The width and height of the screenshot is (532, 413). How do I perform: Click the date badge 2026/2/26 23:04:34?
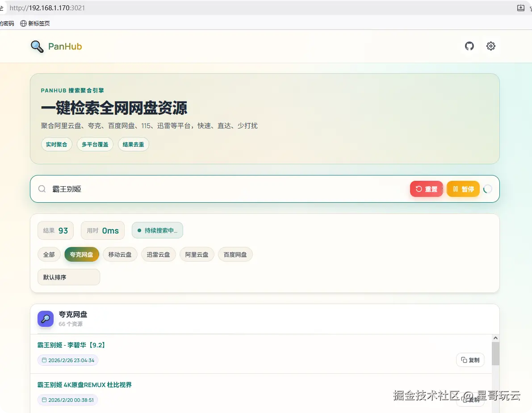(68, 360)
